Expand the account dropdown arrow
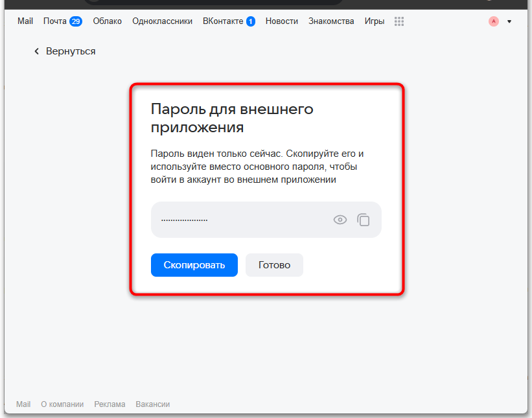The image size is (532, 418). pos(509,21)
